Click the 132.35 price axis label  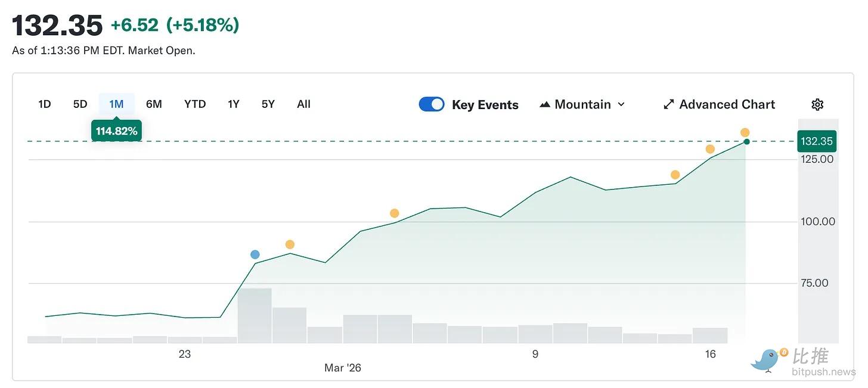point(817,141)
